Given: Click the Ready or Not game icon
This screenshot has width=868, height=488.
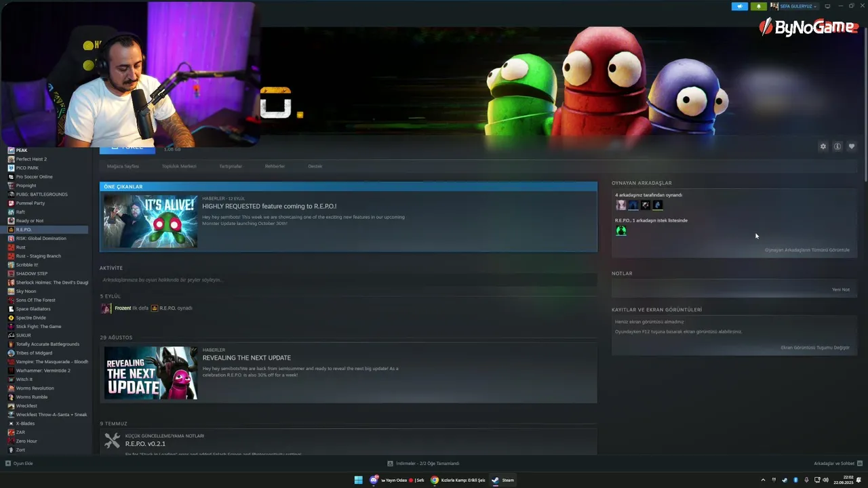Looking at the screenshot, I should [11, 221].
